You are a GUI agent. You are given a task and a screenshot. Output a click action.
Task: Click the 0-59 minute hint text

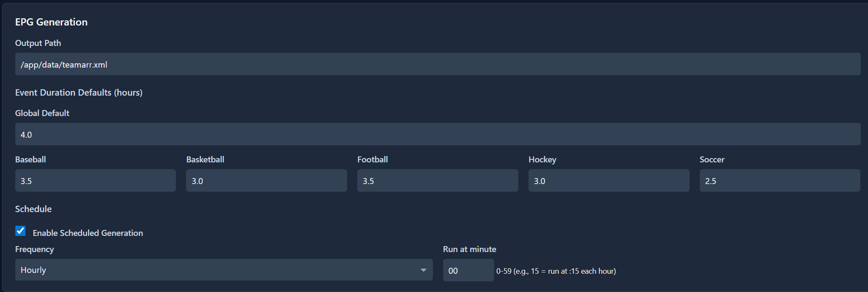coord(556,271)
